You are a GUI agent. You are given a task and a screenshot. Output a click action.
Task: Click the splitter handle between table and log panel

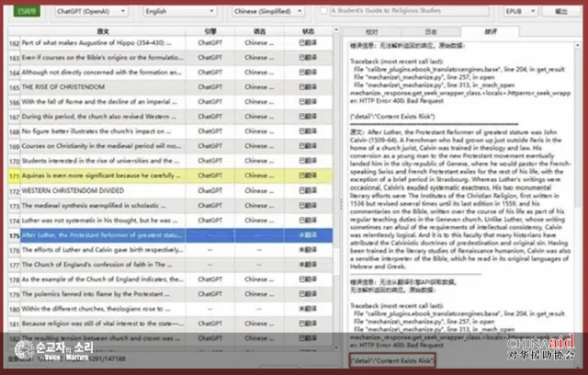341,204
